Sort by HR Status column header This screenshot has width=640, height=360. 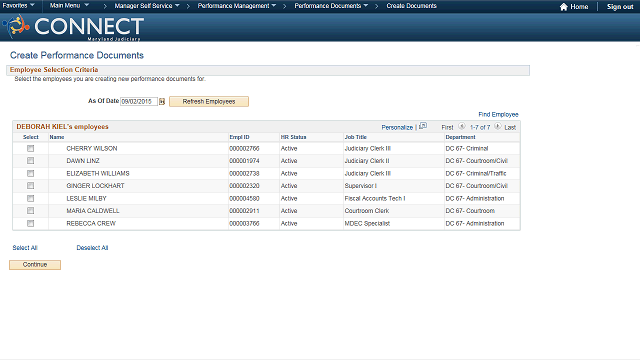[293, 137]
